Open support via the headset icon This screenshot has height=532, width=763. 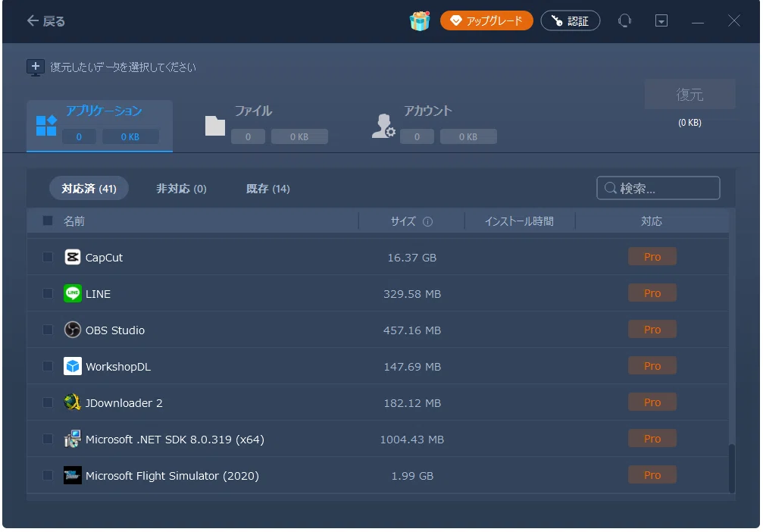[624, 21]
